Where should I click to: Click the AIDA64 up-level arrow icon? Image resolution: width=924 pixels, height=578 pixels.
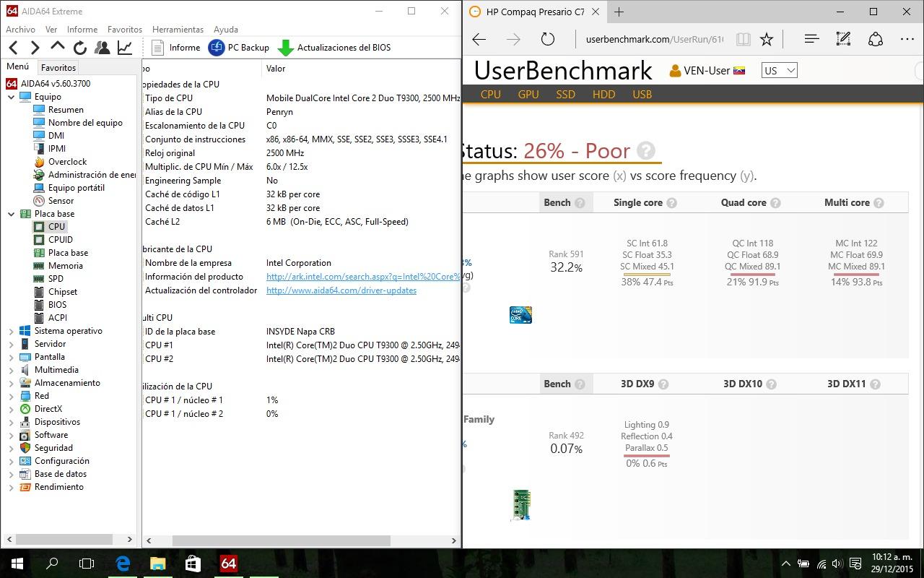click(58, 48)
